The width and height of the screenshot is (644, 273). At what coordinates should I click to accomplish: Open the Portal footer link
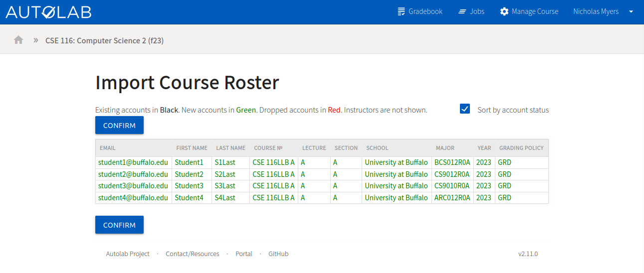point(244,254)
